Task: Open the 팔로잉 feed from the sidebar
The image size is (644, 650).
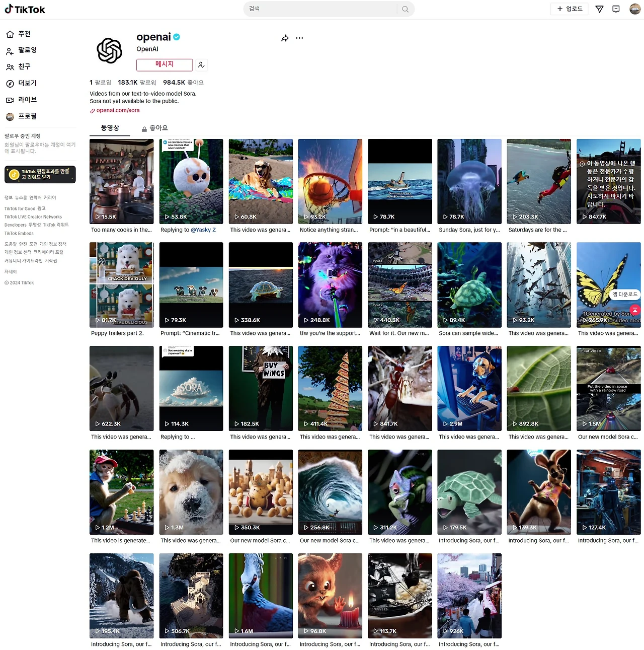Action: point(10,50)
